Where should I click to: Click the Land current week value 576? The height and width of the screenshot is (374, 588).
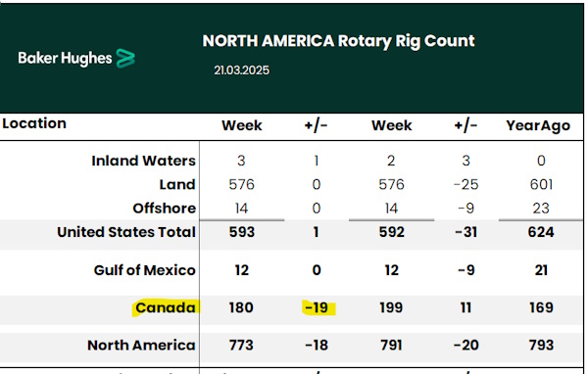(x=242, y=184)
